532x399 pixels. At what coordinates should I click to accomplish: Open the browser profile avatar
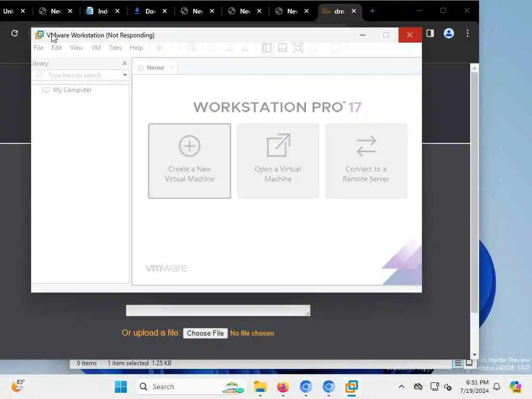449,33
